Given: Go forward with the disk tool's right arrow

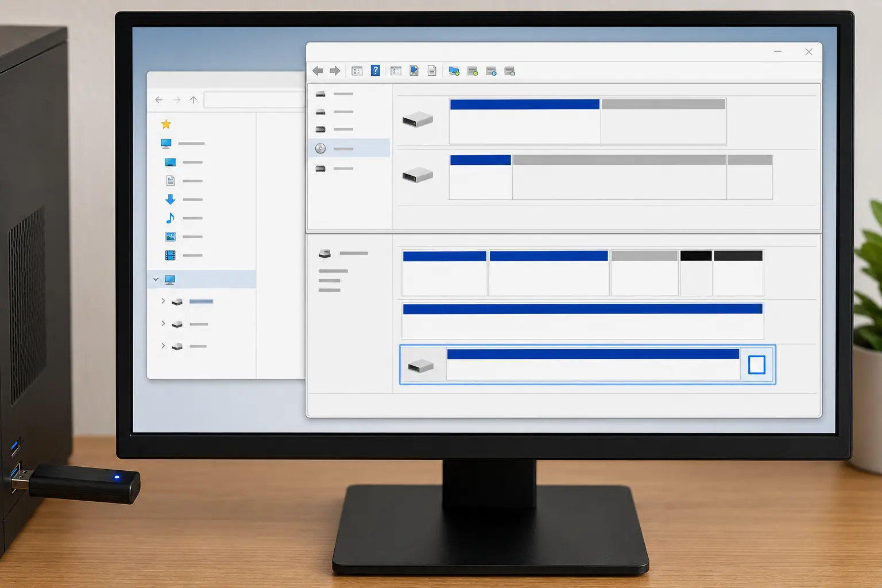Looking at the screenshot, I should (335, 71).
